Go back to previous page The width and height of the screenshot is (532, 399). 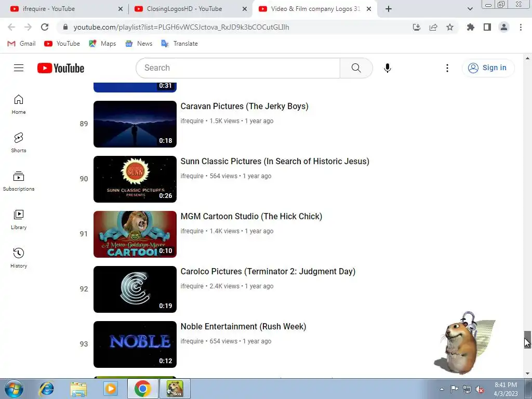tap(11, 27)
